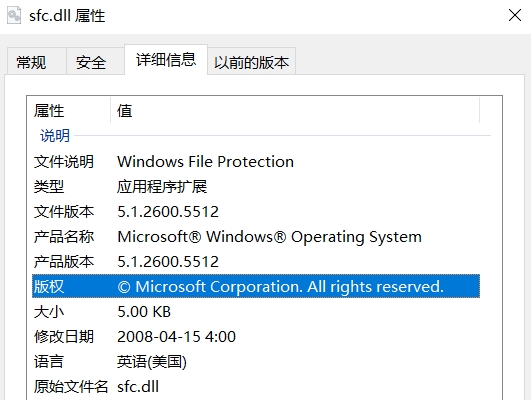Click the Microsoft Corporation copyright value text

coord(280,287)
